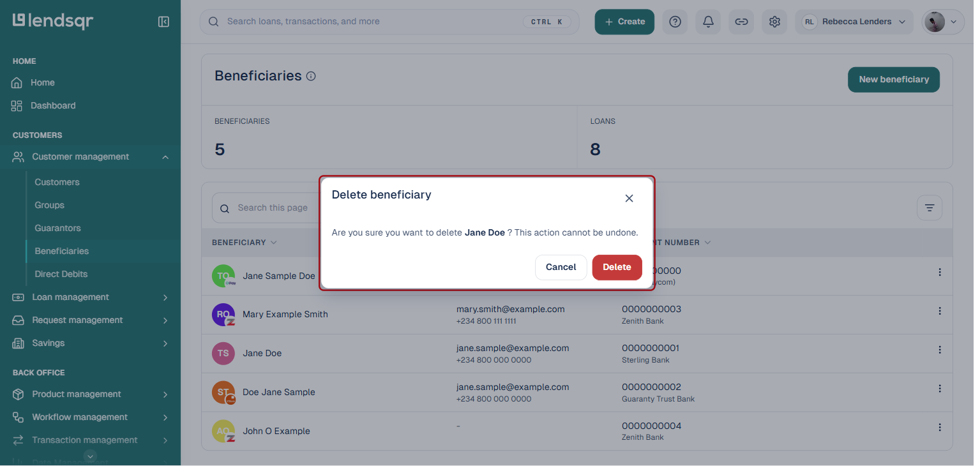Image resolution: width=980 pixels, height=466 pixels.
Task: Open the profile avatar dropdown arrow
Action: point(954,22)
